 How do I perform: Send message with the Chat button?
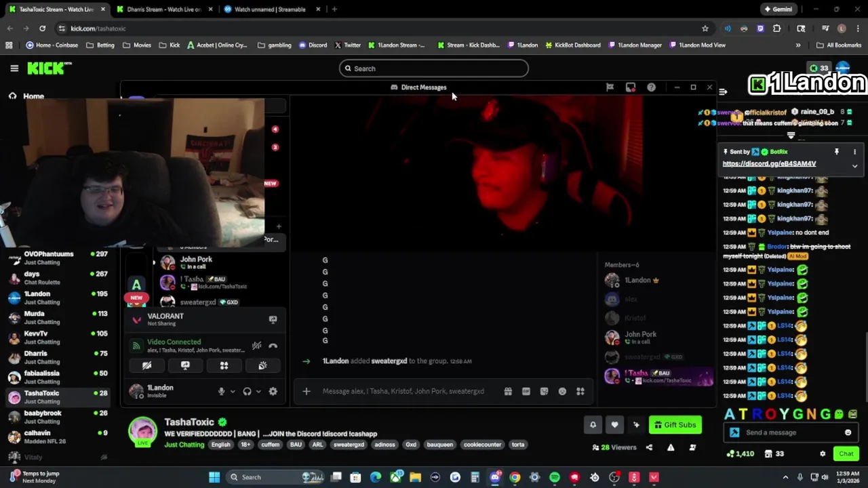point(846,454)
